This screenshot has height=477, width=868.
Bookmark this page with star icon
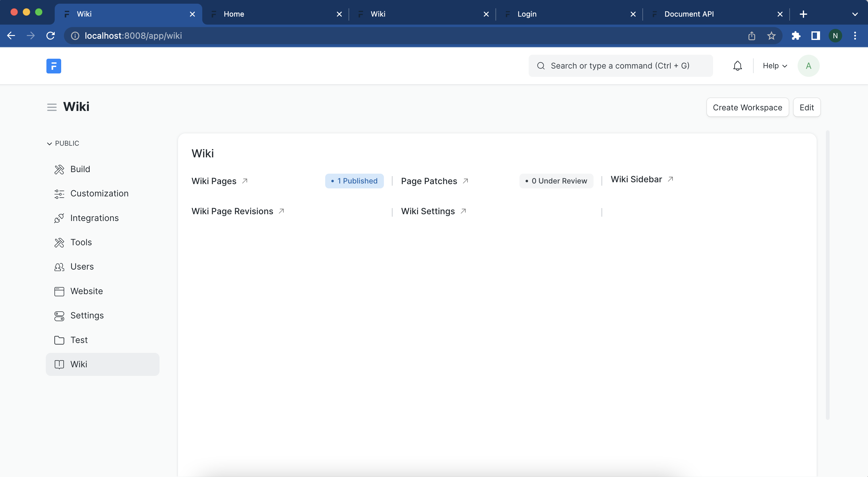coord(771,36)
